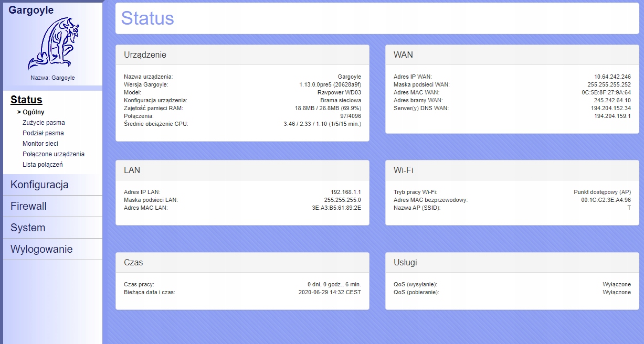The height and width of the screenshot is (344, 644).
Task: Click the LAN IP address value 192.168.1.1
Action: [345, 192]
